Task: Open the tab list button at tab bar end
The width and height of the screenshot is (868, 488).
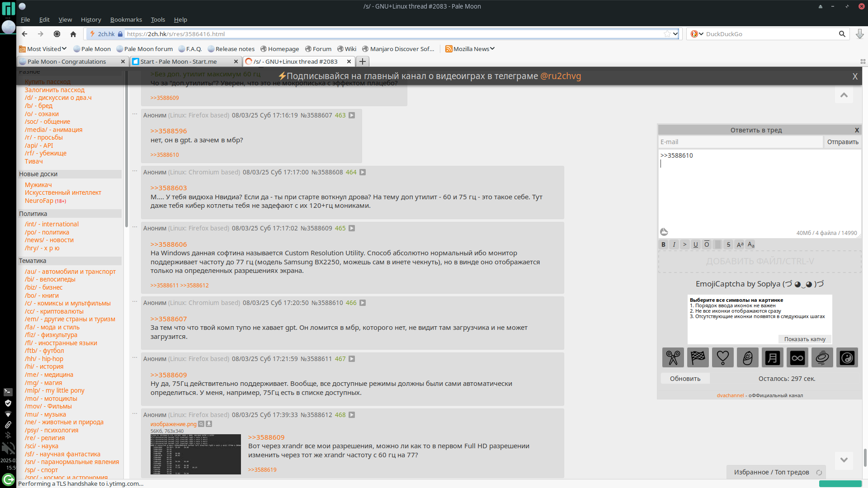Action: pyautogui.click(x=863, y=61)
